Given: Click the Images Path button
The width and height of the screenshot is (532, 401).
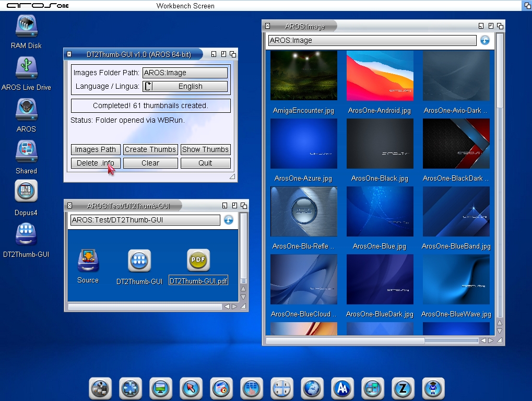Looking at the screenshot, I should point(96,150).
